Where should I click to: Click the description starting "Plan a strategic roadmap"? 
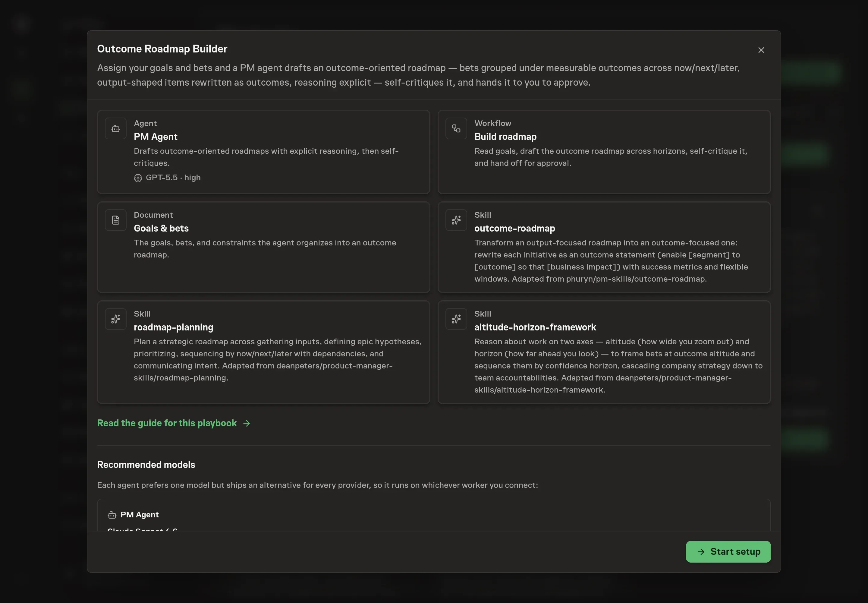[278, 360]
